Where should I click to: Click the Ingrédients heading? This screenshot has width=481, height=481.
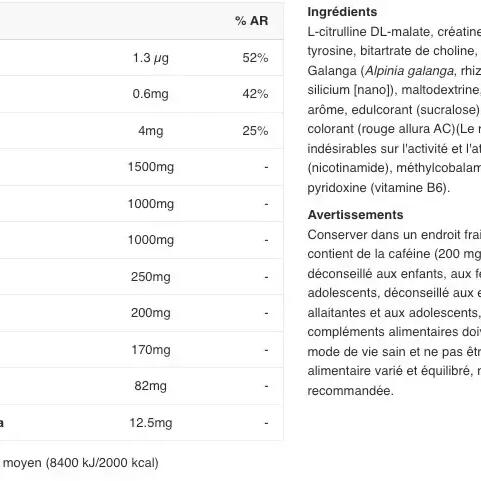coord(342,12)
